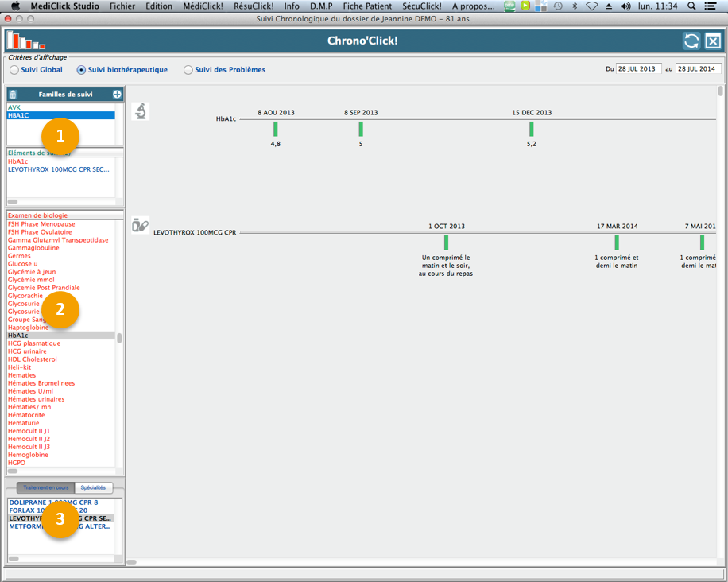This screenshot has width=728, height=582.
Task: Open Spotlight search in the menu bar
Action: coord(691,6)
